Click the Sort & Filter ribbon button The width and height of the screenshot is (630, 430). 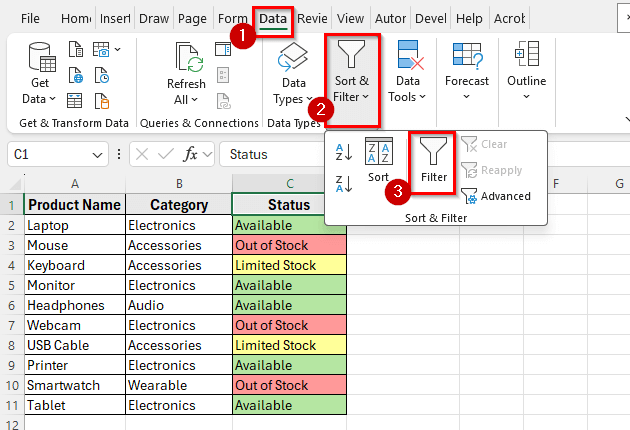pyautogui.click(x=352, y=80)
